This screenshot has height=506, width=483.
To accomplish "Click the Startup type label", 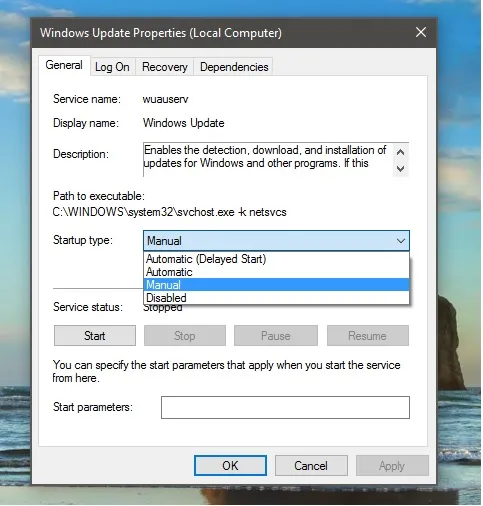I will (83, 240).
